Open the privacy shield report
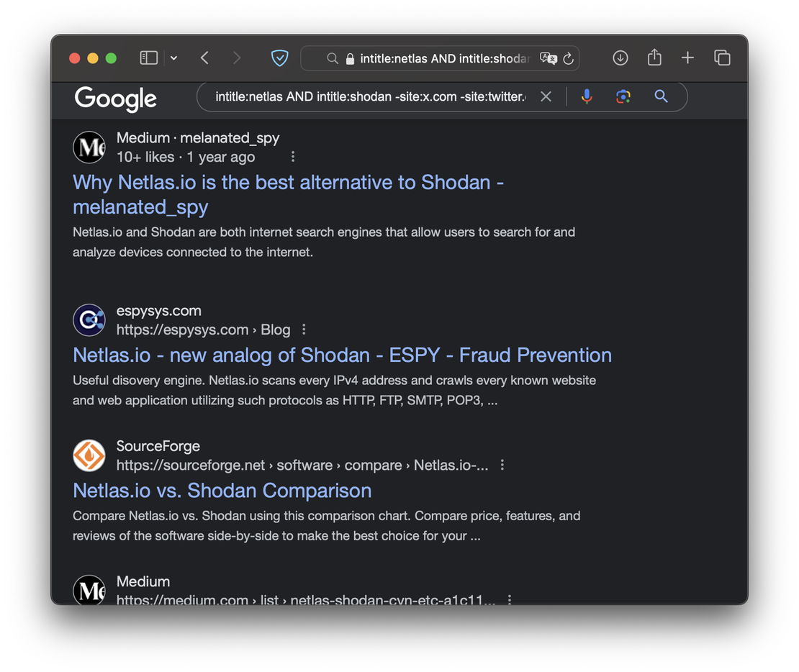799x672 pixels. 279,58
